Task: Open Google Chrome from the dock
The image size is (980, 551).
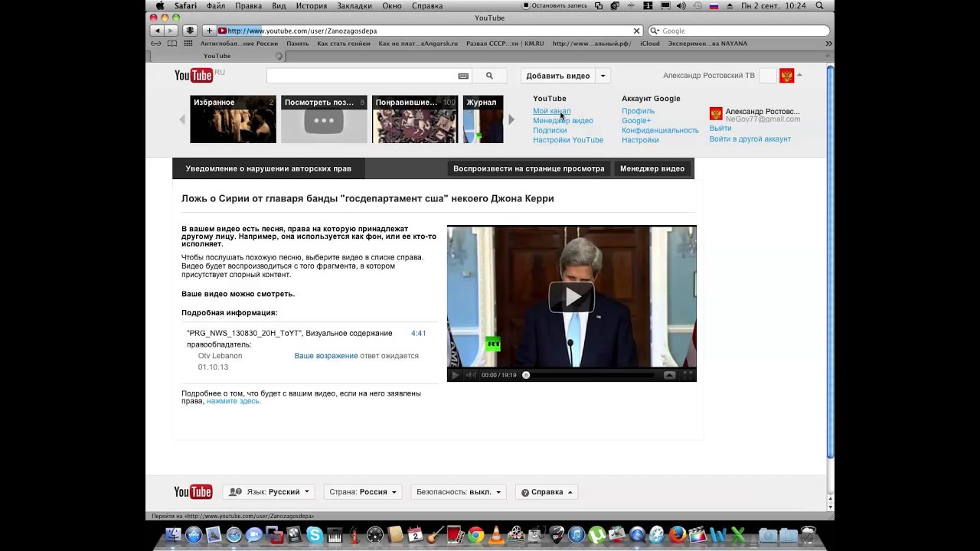Action: [475, 535]
